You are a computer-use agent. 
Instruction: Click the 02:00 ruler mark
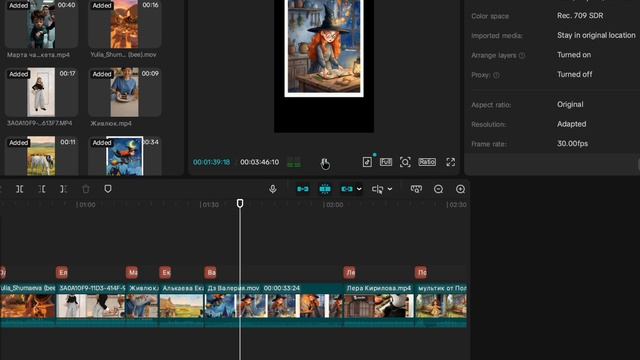[x=333, y=204]
